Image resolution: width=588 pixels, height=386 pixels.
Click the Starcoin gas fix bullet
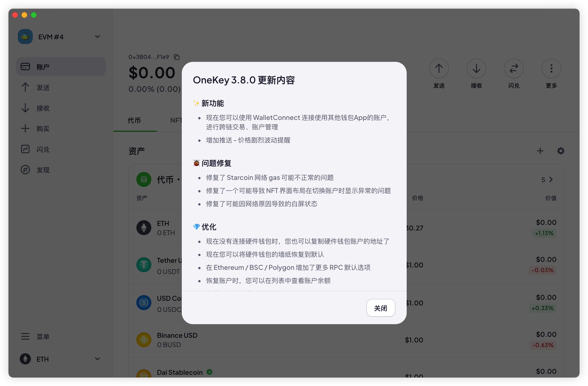click(x=270, y=178)
